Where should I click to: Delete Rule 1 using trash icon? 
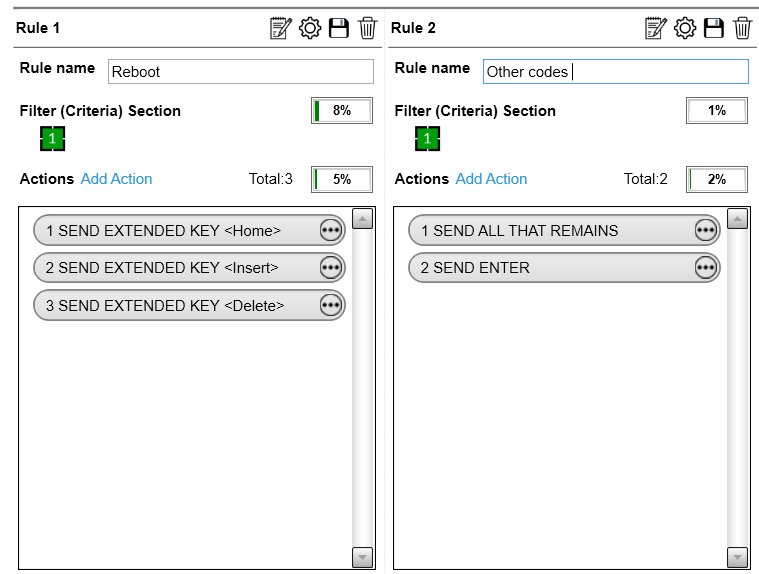(x=367, y=28)
